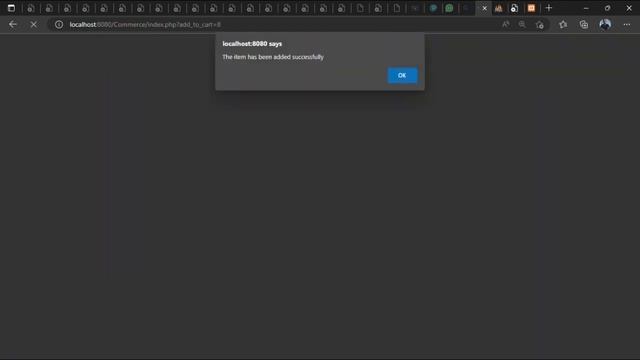This screenshot has width=640, height=360.
Task: Close the current active tab
Action: click(x=484, y=8)
